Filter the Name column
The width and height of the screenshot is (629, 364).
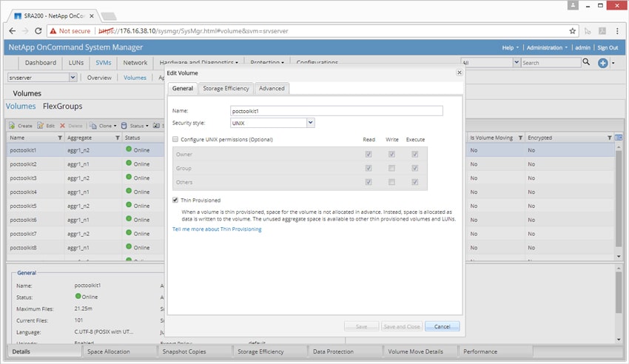click(60, 138)
